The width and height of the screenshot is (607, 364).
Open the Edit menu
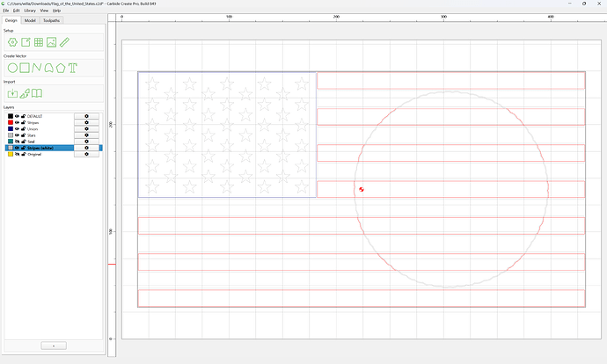(x=16, y=11)
